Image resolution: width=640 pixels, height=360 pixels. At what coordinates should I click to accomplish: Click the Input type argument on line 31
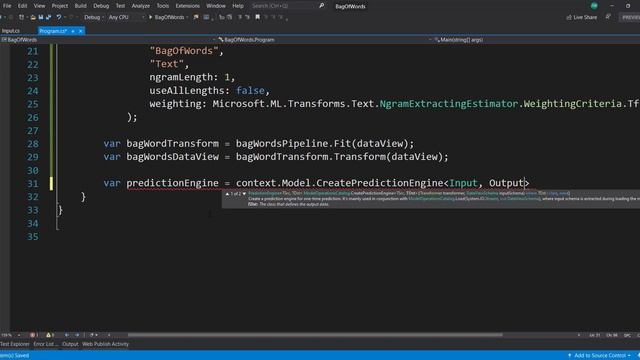click(x=463, y=183)
